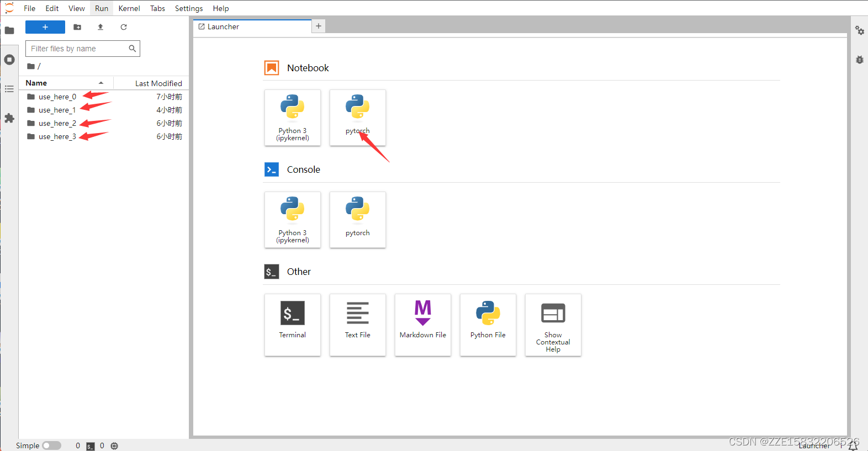Click the blue New Launcher plus button
868x451 pixels.
[x=45, y=27]
